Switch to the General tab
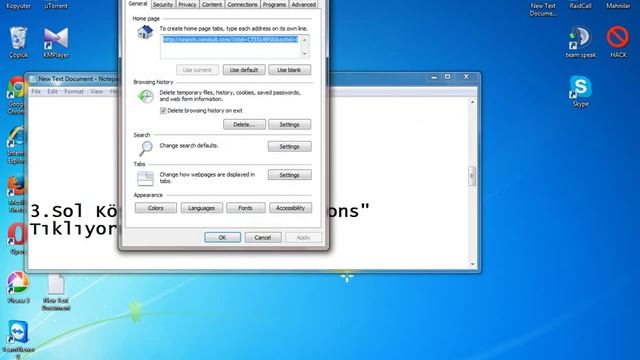Image resolution: width=640 pixels, height=360 pixels. [138, 4]
